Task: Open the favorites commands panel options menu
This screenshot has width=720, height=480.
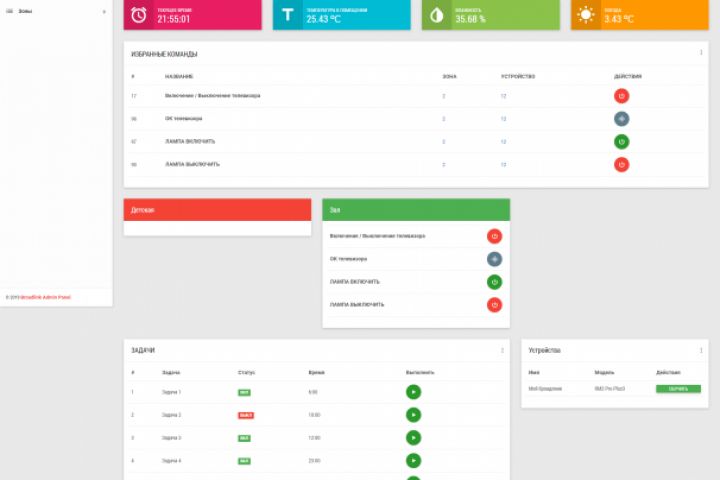Action: (x=701, y=52)
